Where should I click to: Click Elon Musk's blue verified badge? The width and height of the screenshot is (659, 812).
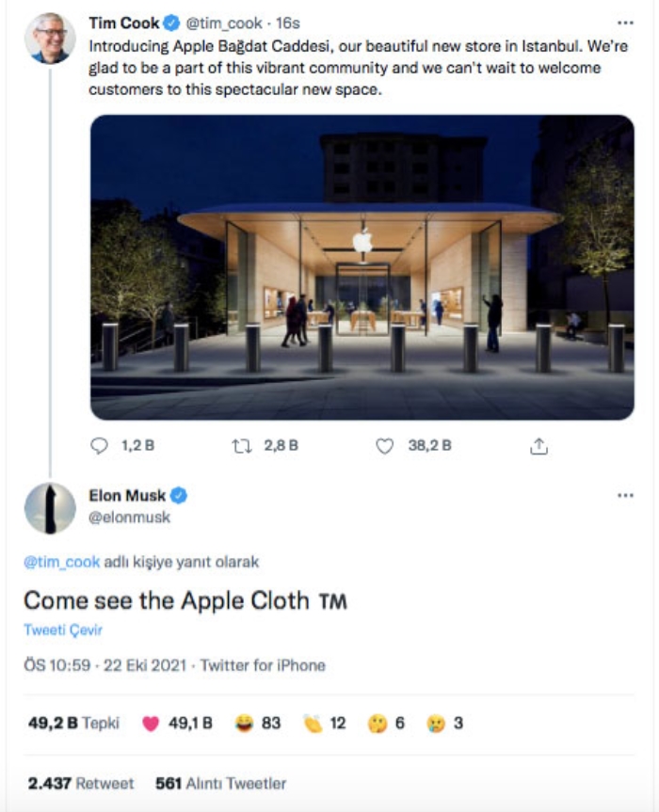(x=179, y=496)
